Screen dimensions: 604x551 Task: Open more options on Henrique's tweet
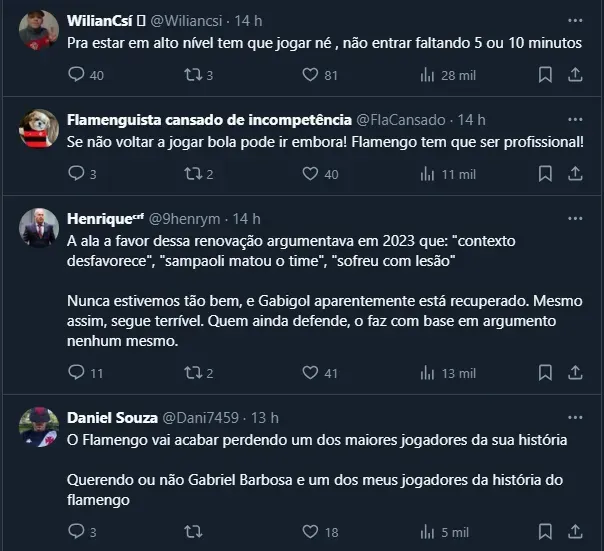pos(575,218)
